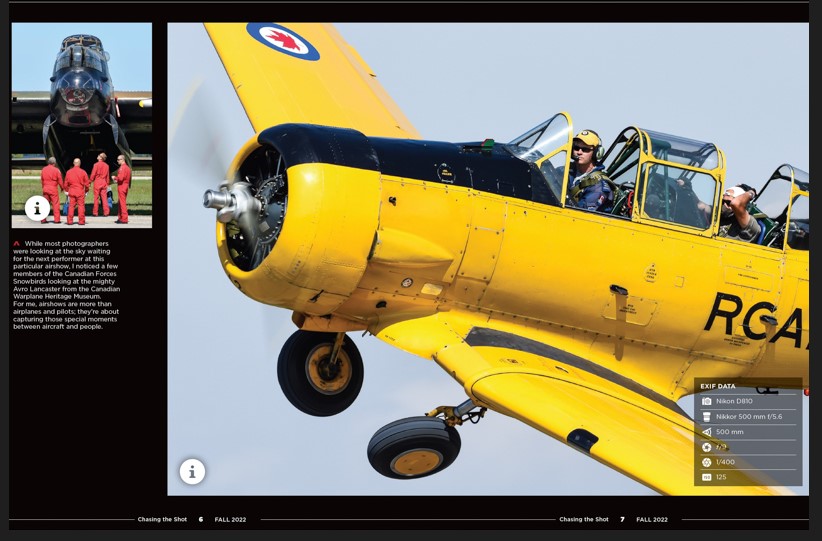The image size is (822, 541).
Task: Click the 1/400 shutter speed value
Action: click(725, 462)
